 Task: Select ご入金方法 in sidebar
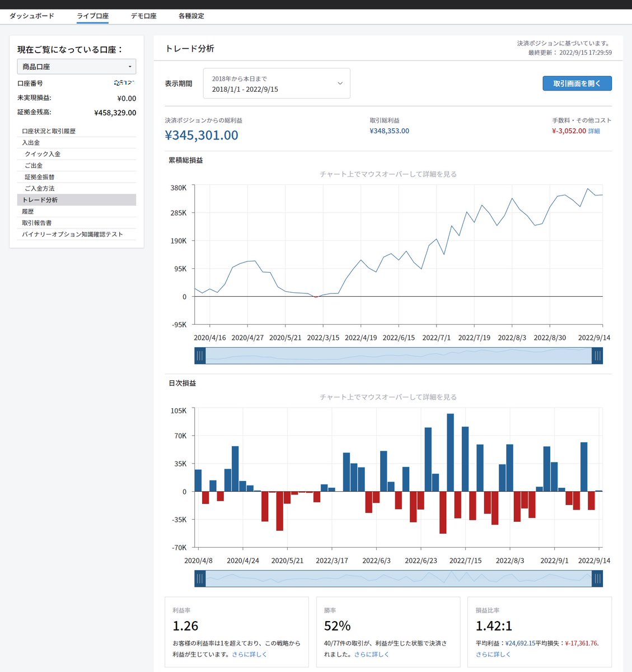pyautogui.click(x=77, y=189)
